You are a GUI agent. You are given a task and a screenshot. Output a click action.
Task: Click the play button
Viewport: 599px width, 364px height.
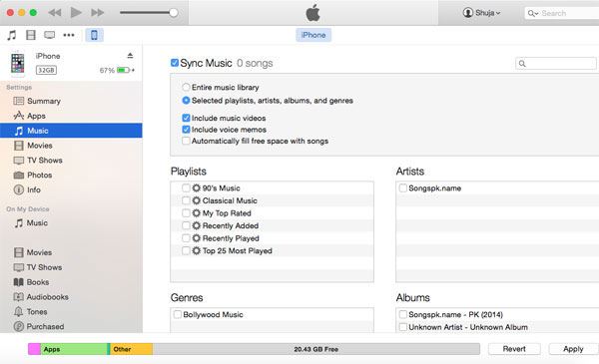(x=76, y=13)
